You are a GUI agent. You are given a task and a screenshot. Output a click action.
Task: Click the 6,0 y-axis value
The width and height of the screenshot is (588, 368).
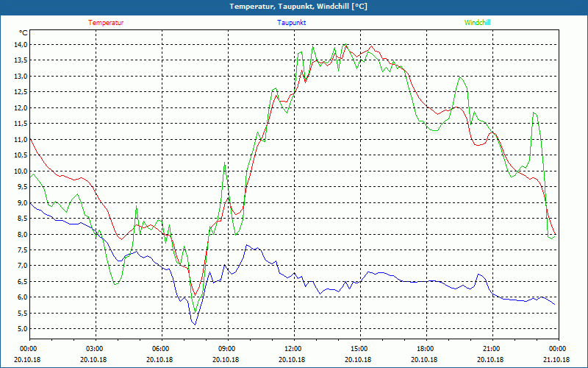(23, 297)
